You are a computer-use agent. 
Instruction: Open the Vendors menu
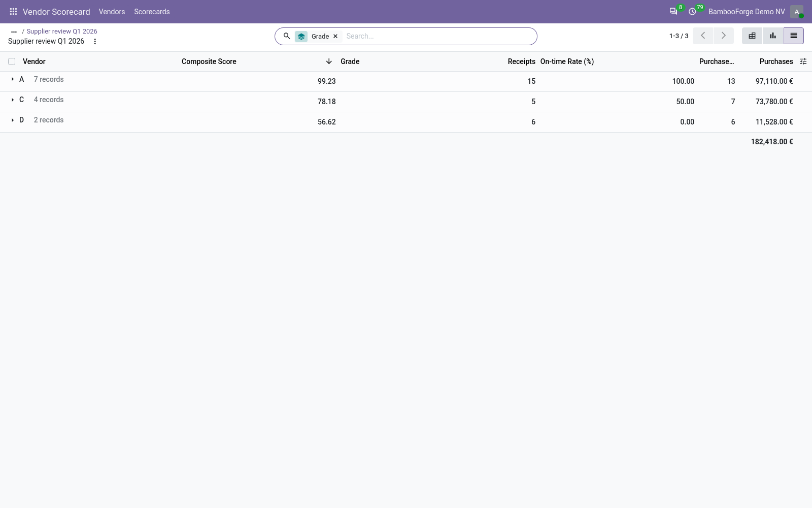[112, 12]
